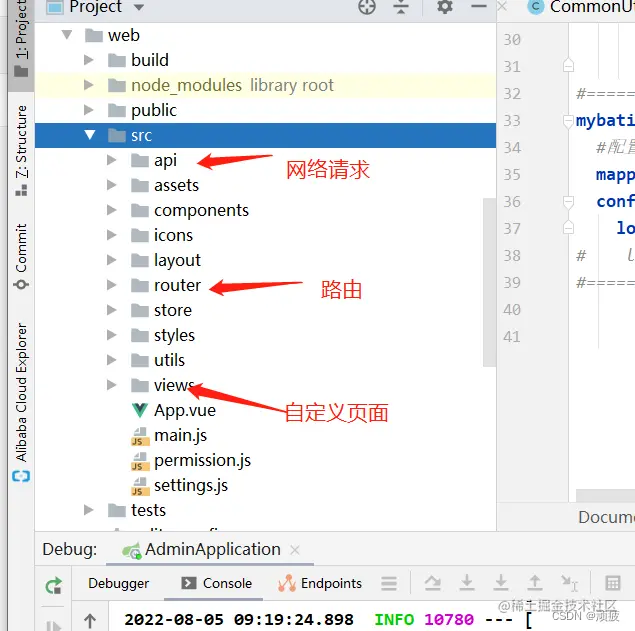The width and height of the screenshot is (635, 631).
Task: Select the icons folder
Action: (x=173, y=235)
